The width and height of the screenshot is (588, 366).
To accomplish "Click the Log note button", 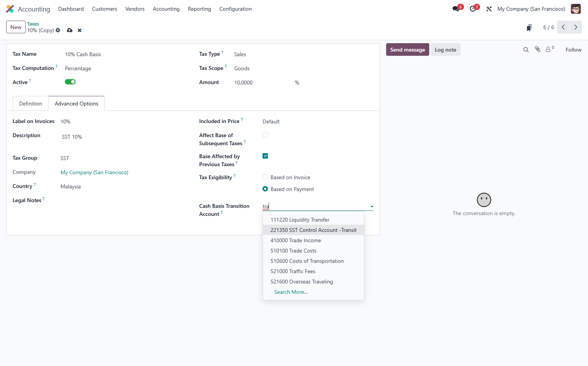I will coord(445,50).
